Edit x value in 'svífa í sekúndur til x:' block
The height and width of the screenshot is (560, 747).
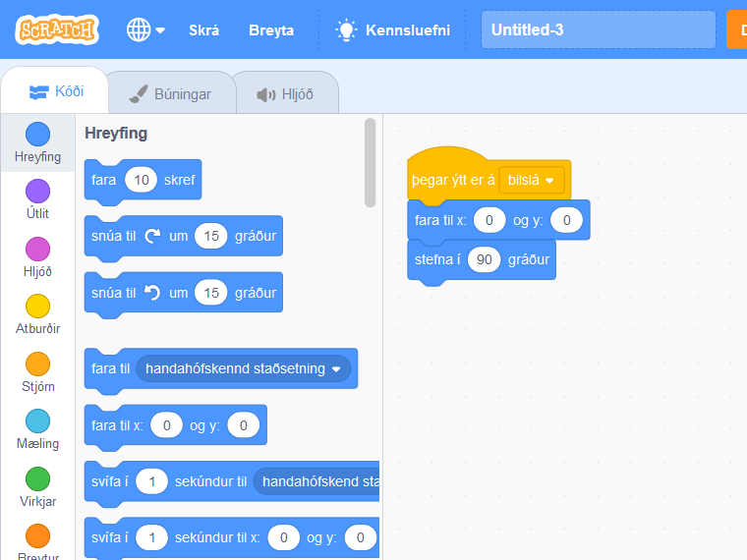coord(283,537)
